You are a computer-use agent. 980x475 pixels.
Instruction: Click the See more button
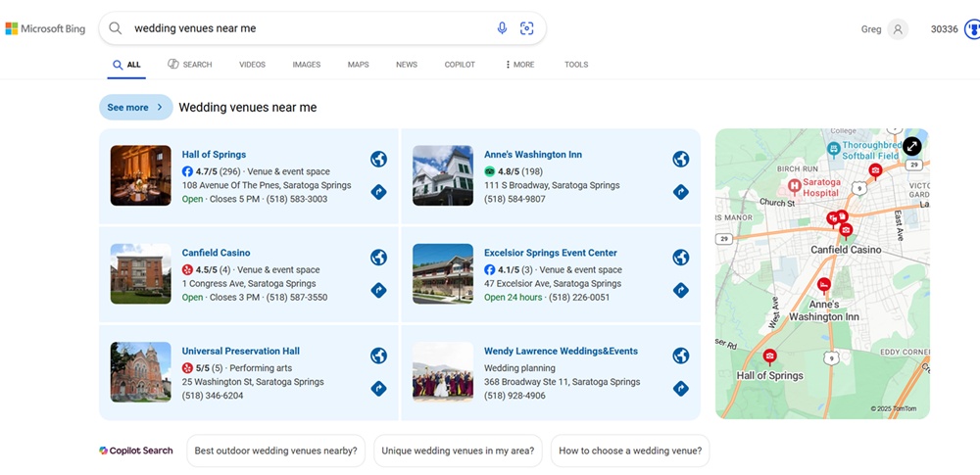[135, 108]
